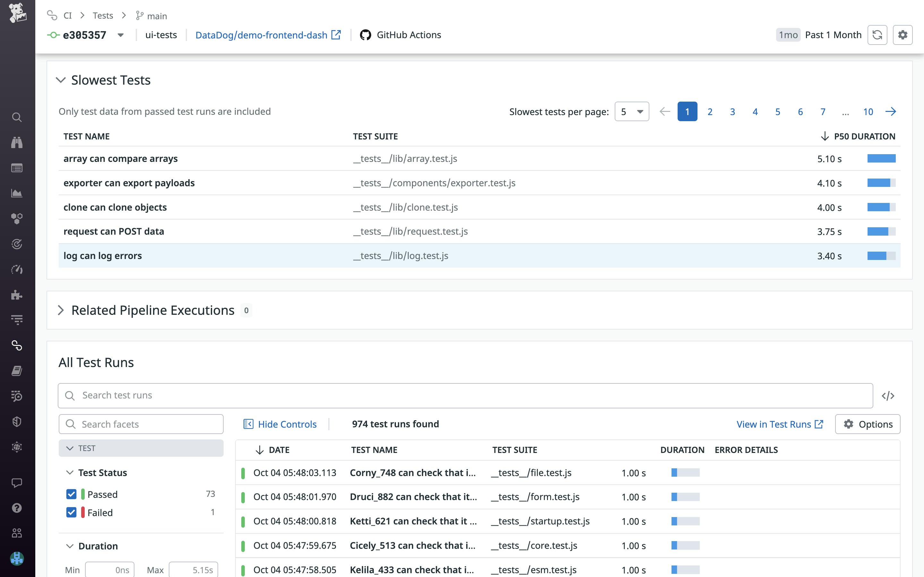Open the CI infinity icon in sidebar

click(17, 345)
